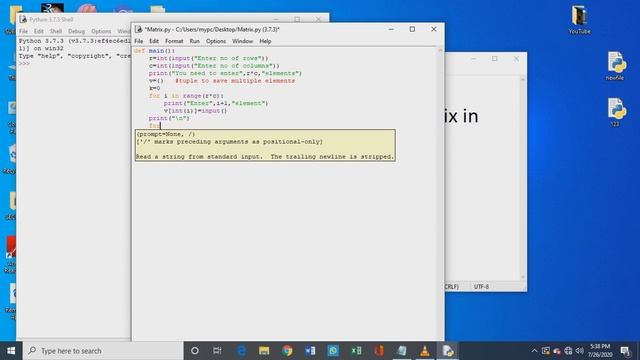Open VLC media player from the taskbar
Viewport: 640px width, 360px height.
click(425, 351)
